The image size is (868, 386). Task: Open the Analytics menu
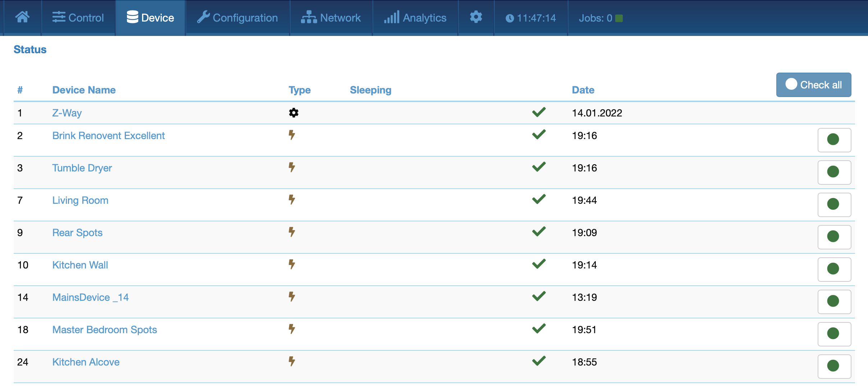coord(415,18)
